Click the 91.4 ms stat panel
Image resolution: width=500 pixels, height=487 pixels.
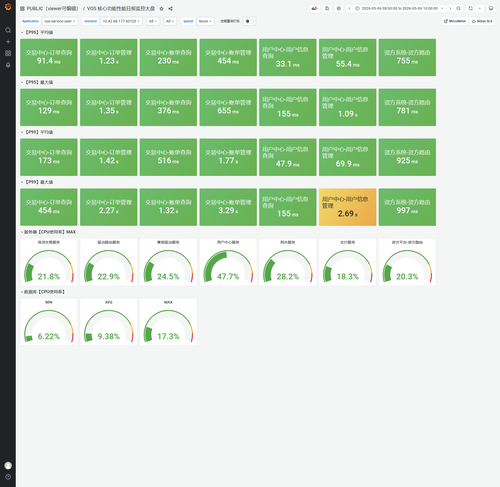49,57
